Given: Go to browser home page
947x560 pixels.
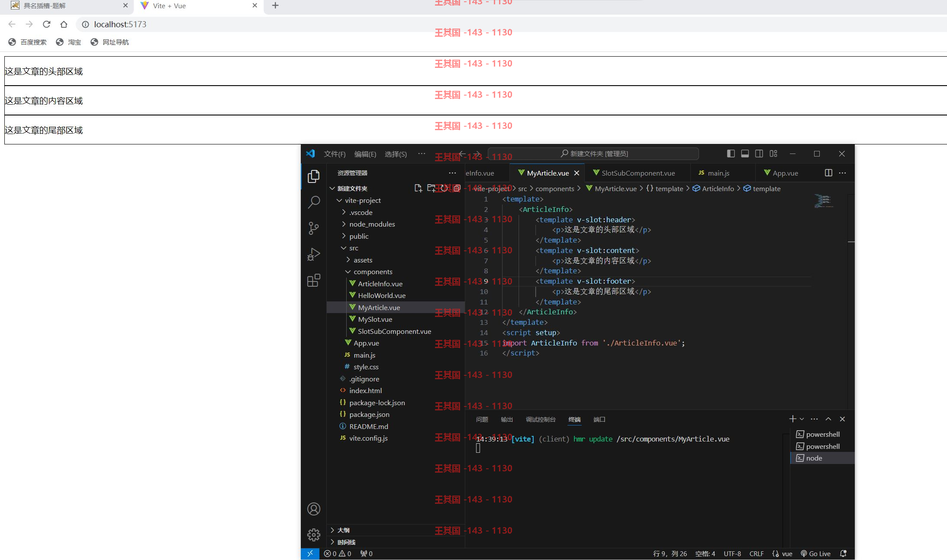Looking at the screenshot, I should click(x=64, y=24).
